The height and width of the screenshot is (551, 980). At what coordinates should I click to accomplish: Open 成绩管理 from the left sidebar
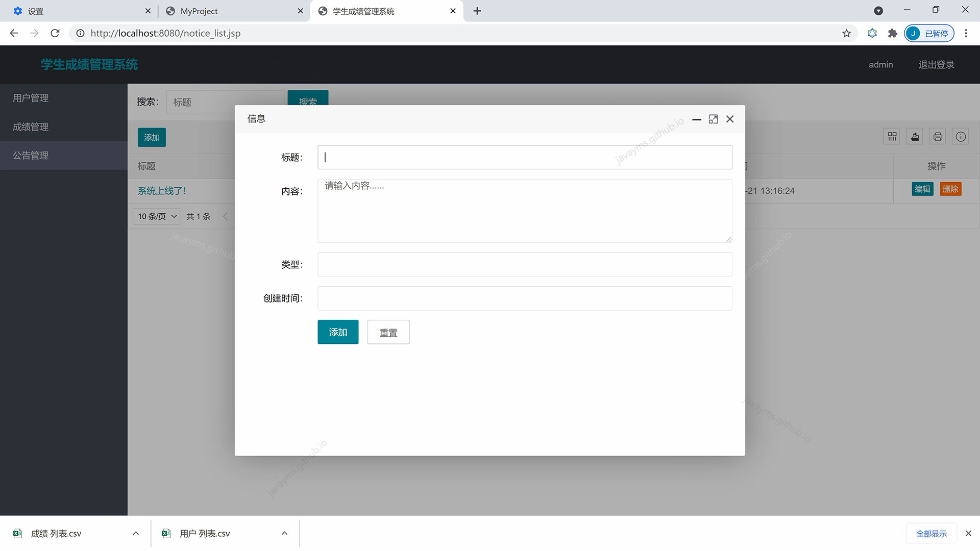[x=31, y=127]
